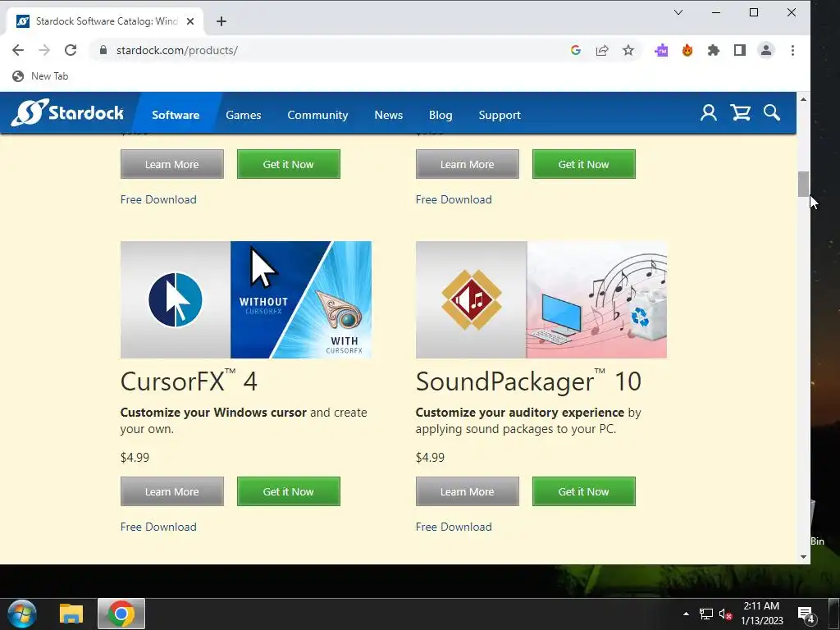Click the scrollbar up arrow
This screenshot has width=840, height=630.
[803, 99]
